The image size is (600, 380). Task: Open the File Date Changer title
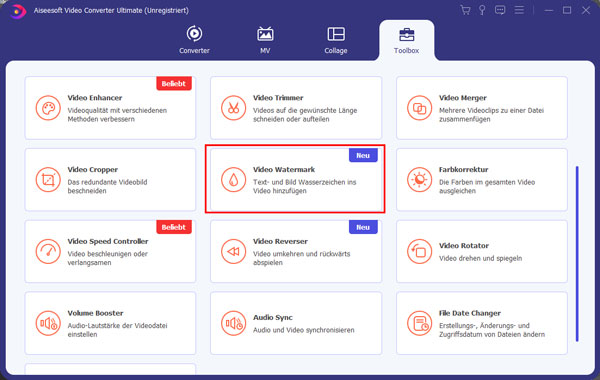click(x=470, y=313)
